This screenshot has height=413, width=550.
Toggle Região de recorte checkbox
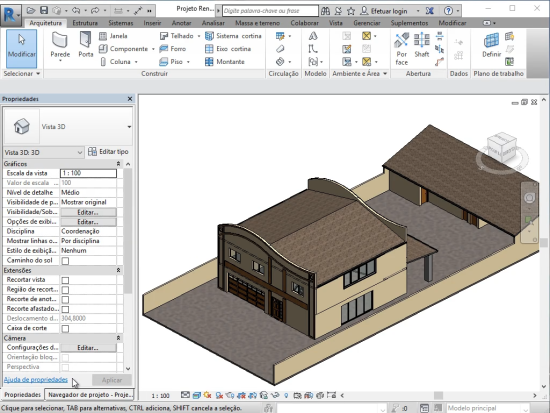point(65,290)
